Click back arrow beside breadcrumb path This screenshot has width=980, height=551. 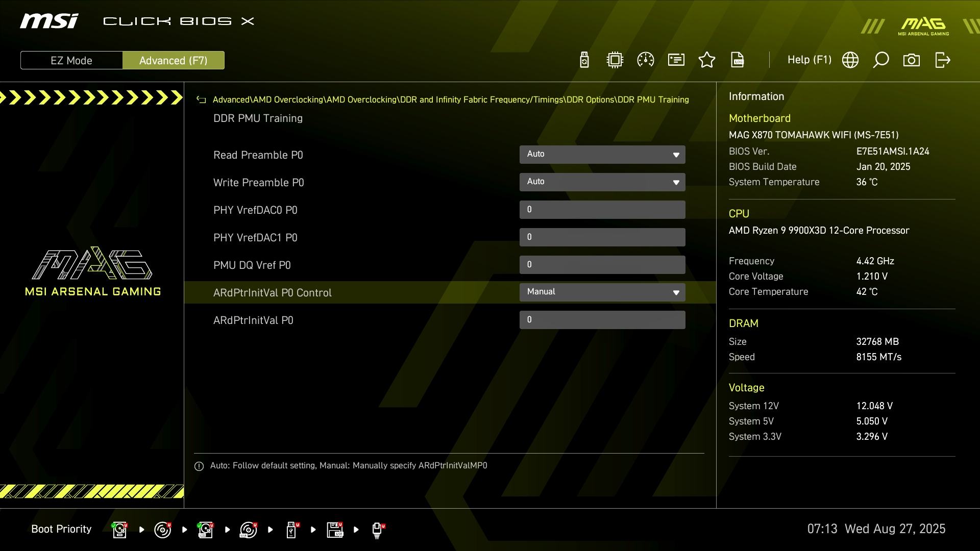tap(201, 100)
